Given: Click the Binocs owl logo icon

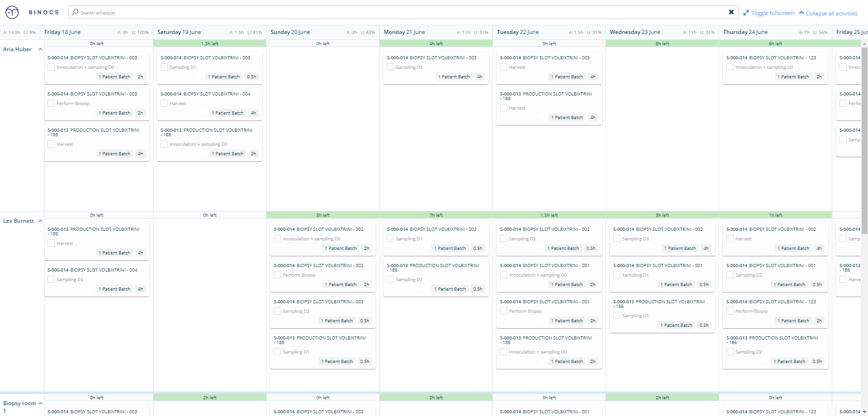Looking at the screenshot, I should point(12,12).
